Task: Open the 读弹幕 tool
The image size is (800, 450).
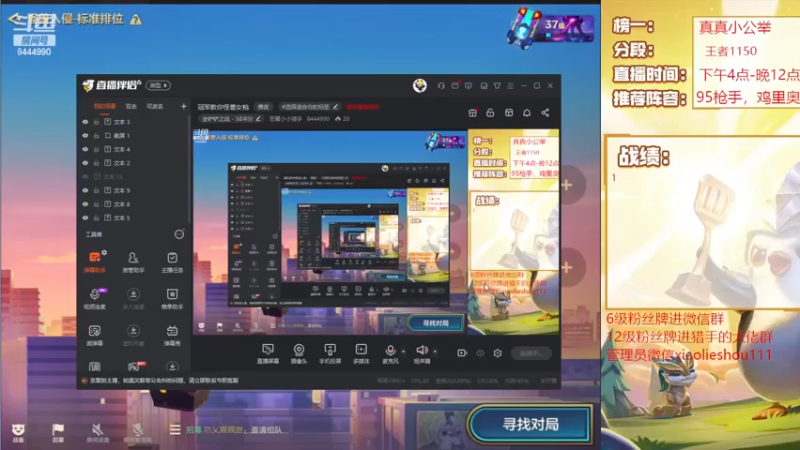Action: point(95,335)
